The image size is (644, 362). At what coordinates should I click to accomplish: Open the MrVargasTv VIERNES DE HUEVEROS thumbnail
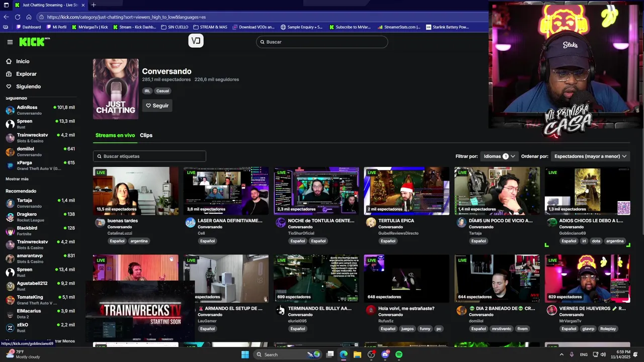click(588, 279)
